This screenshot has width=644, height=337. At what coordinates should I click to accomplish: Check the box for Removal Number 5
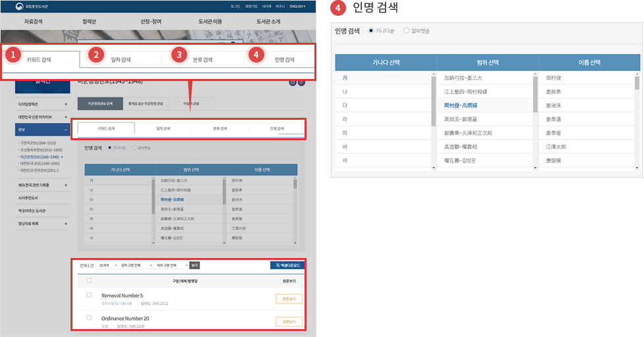coord(89,295)
